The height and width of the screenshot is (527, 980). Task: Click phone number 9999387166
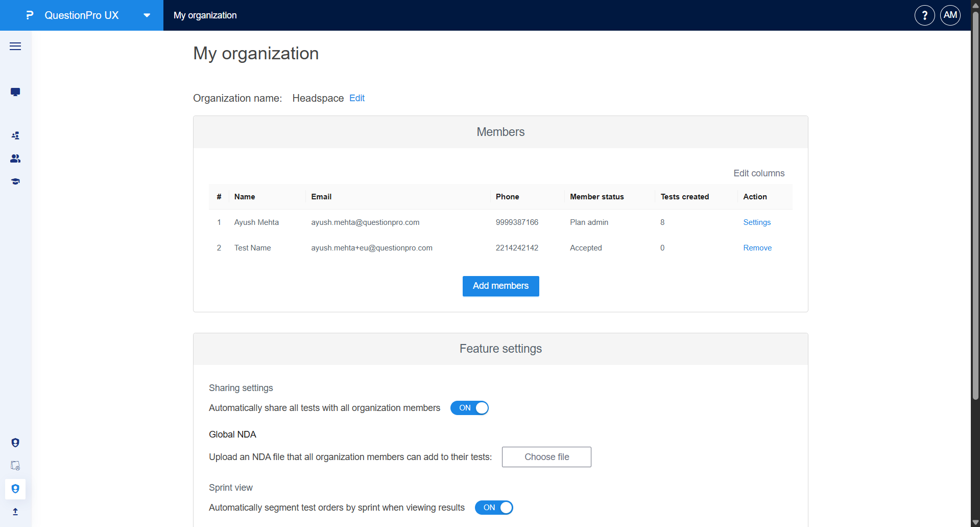517,222
